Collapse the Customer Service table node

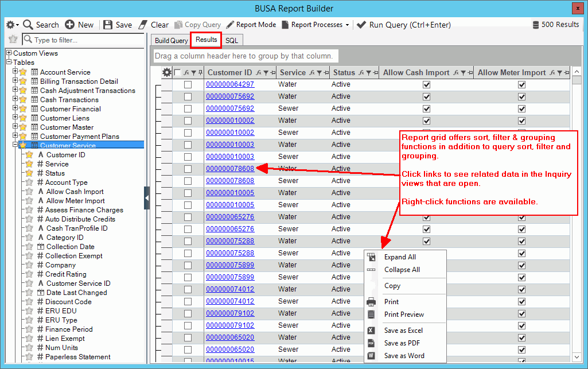pyautogui.click(x=15, y=146)
